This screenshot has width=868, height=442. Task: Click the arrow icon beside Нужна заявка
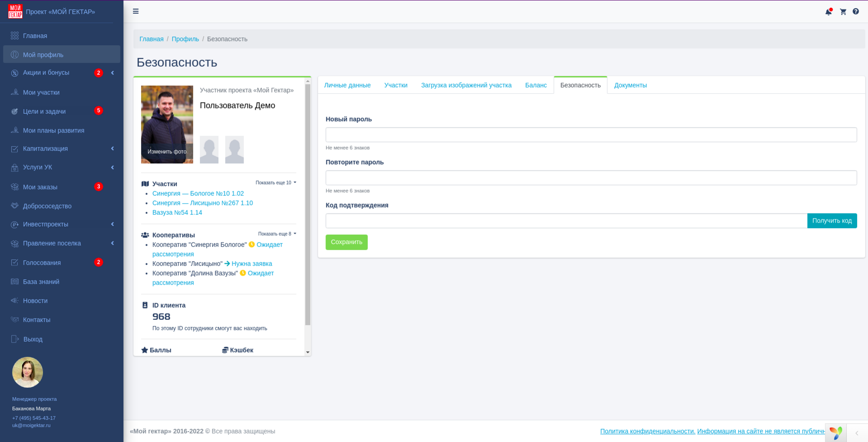coord(227,263)
